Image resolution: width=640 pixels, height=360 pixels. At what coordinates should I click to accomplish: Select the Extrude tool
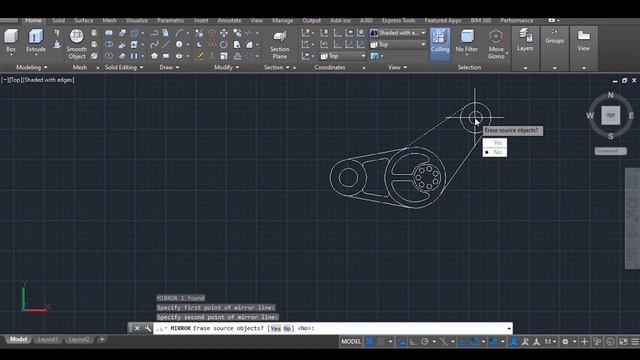coord(36,41)
